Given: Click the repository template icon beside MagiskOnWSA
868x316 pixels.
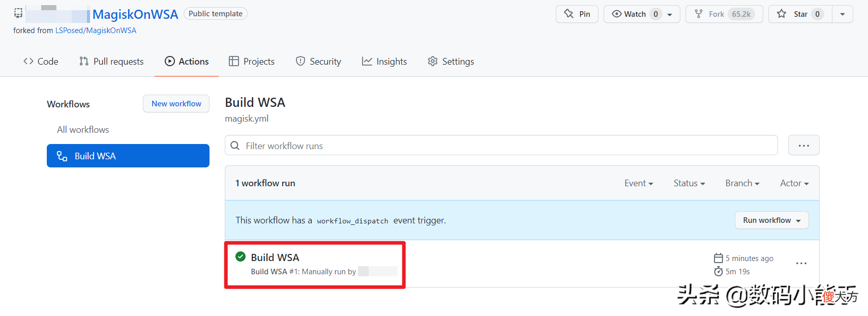Looking at the screenshot, I should coord(18,13).
